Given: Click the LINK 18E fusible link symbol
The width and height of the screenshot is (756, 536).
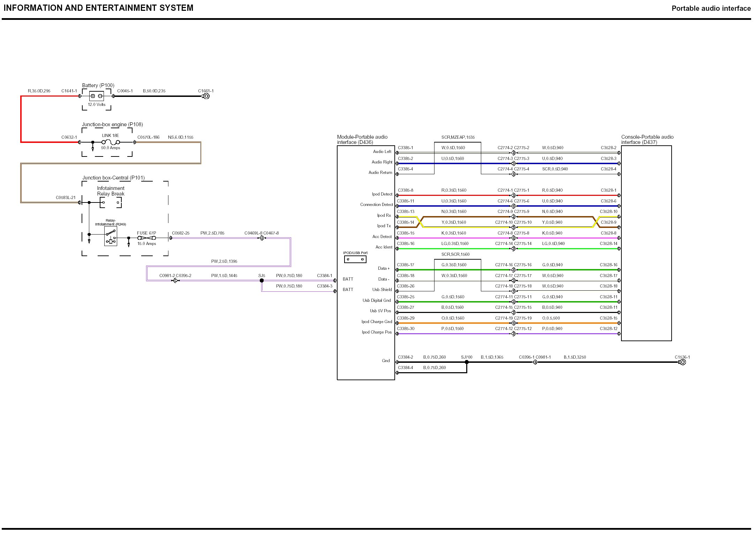Looking at the screenshot, I should tap(111, 142).
